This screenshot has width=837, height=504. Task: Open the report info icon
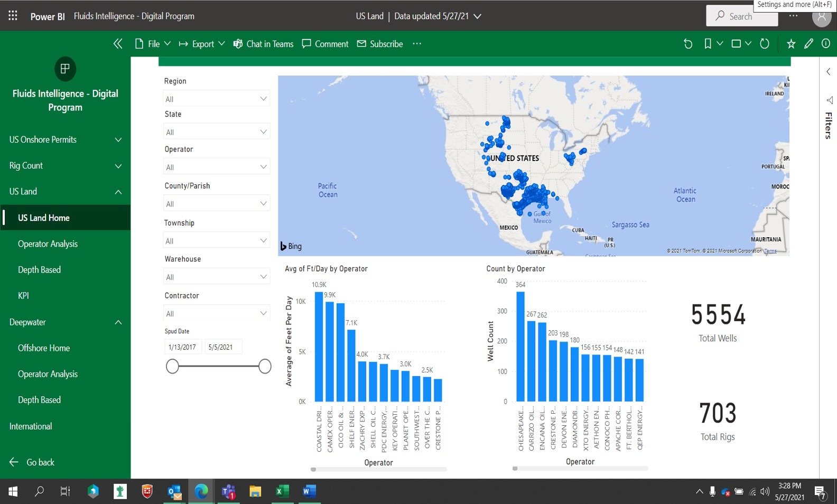point(826,44)
